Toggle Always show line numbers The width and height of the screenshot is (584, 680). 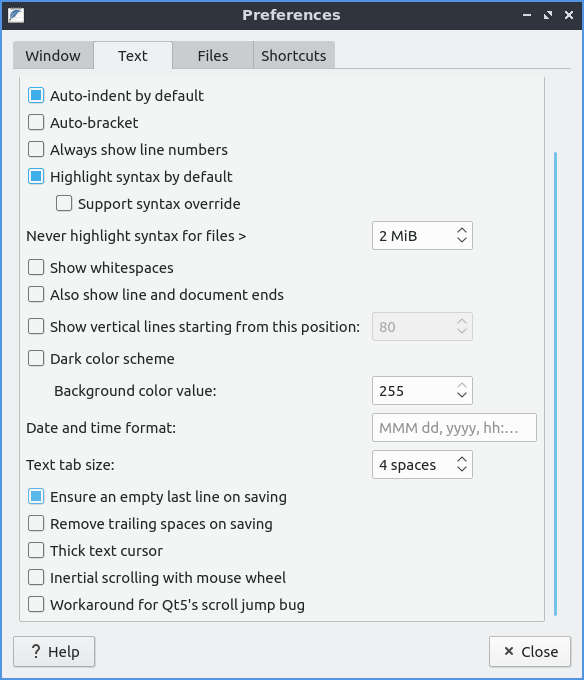pos(36,149)
